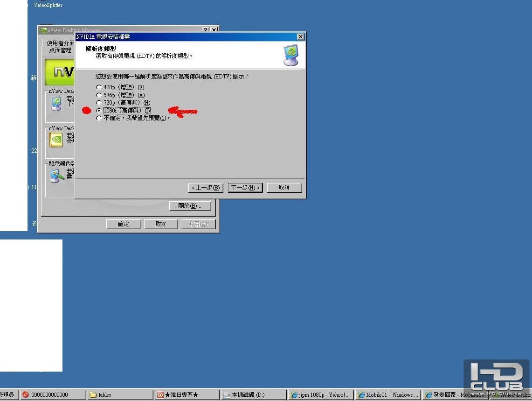This screenshot has width=532, height=401.
Task: Open the tables folder in taskbar
Action: (120, 395)
